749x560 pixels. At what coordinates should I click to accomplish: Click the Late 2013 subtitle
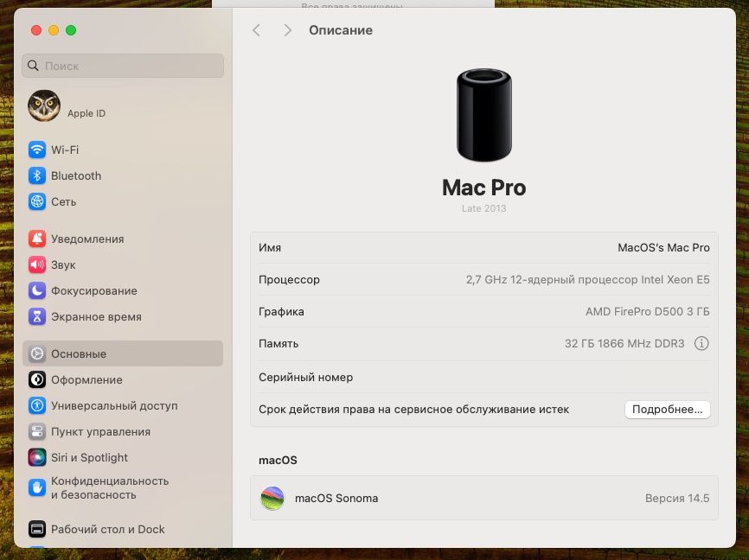pyautogui.click(x=483, y=208)
